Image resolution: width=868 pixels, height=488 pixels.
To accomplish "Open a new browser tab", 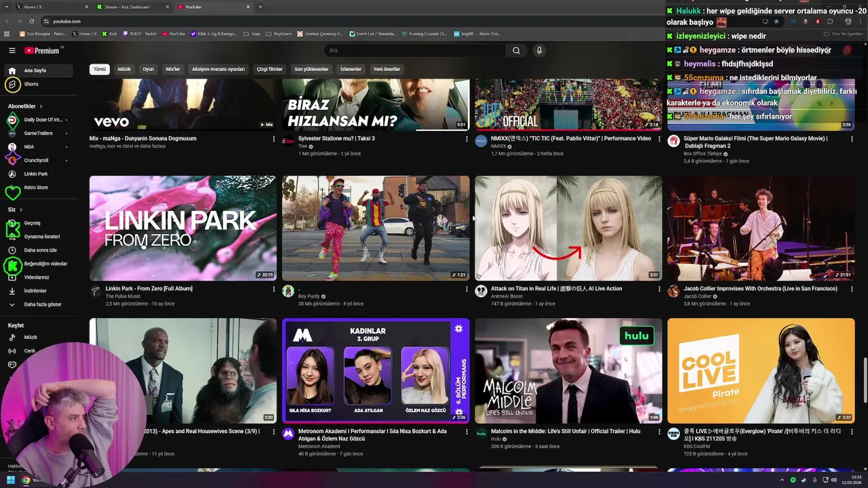I will (x=260, y=7).
